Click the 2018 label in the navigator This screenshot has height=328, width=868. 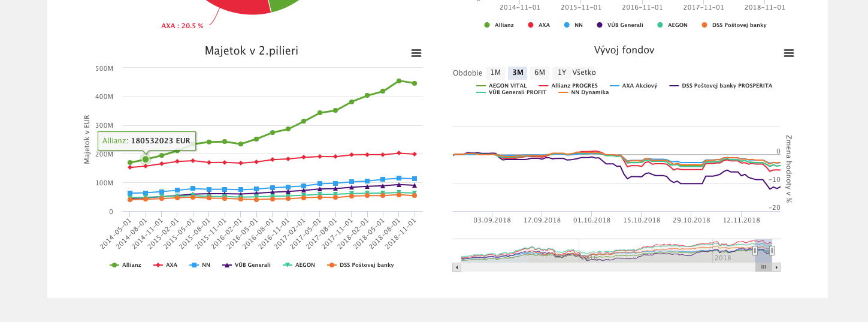pos(723,258)
